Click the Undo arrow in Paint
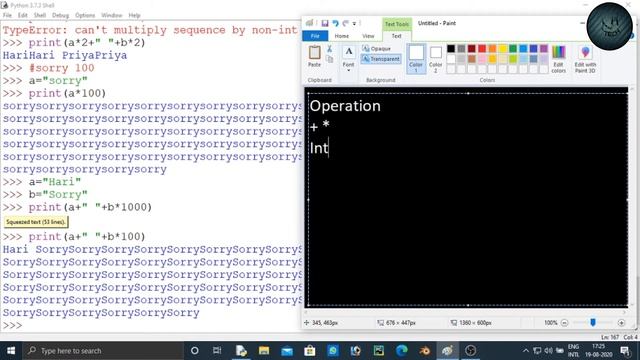 point(335,24)
